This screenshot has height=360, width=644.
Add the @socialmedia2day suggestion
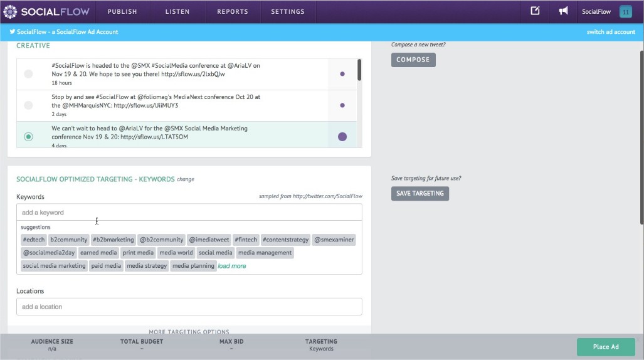tap(49, 253)
